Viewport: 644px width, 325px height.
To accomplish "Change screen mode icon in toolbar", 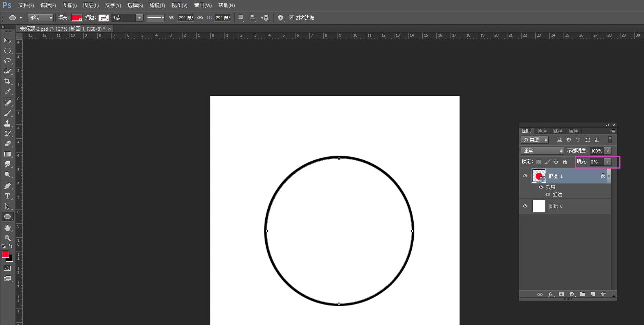I will pyautogui.click(x=7, y=279).
